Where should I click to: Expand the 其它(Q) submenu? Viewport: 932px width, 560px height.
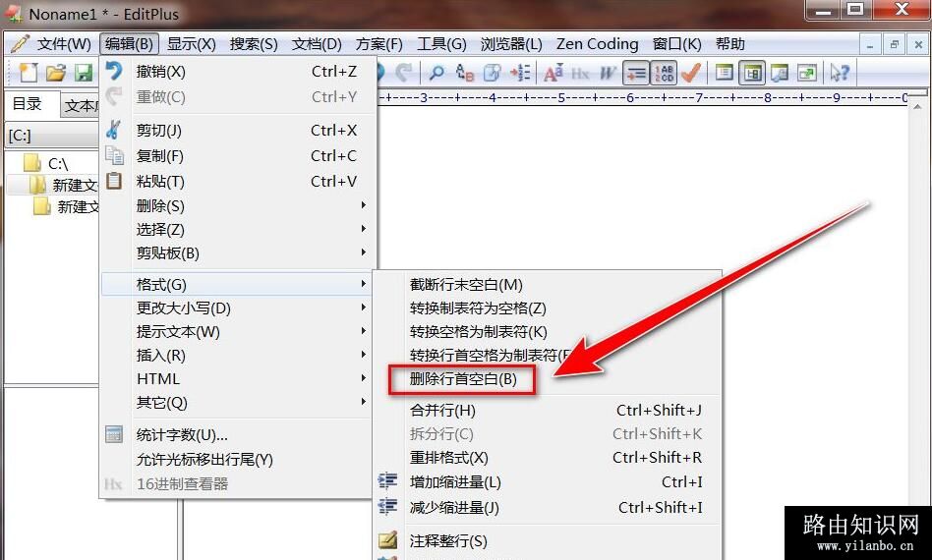pyautogui.click(x=239, y=403)
